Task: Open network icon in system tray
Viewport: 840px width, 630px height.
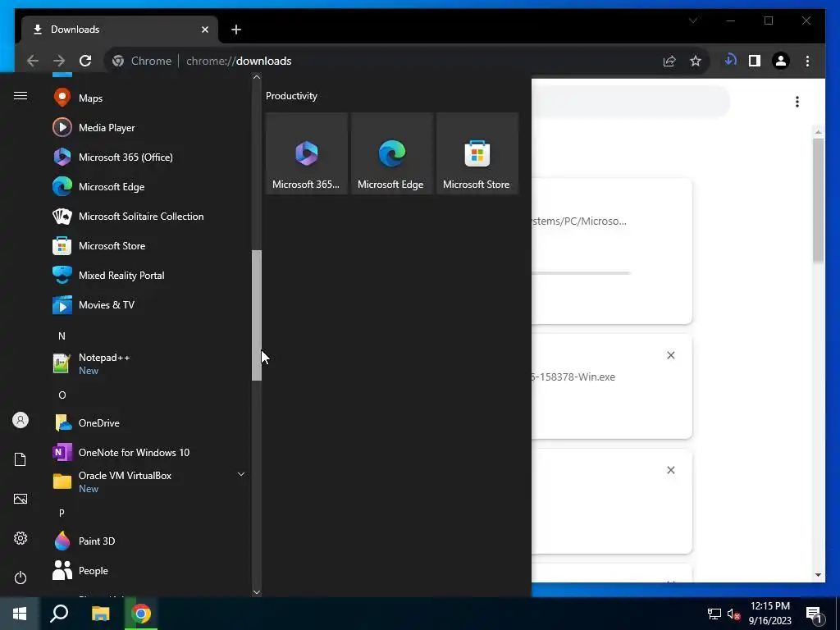Action: coord(714,614)
